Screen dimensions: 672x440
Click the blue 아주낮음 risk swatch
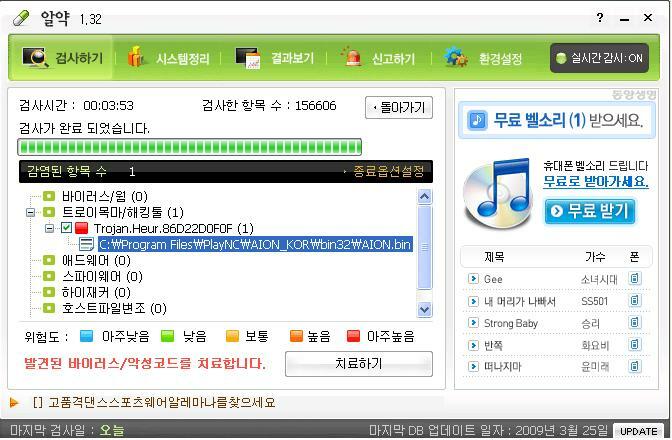click(x=86, y=336)
